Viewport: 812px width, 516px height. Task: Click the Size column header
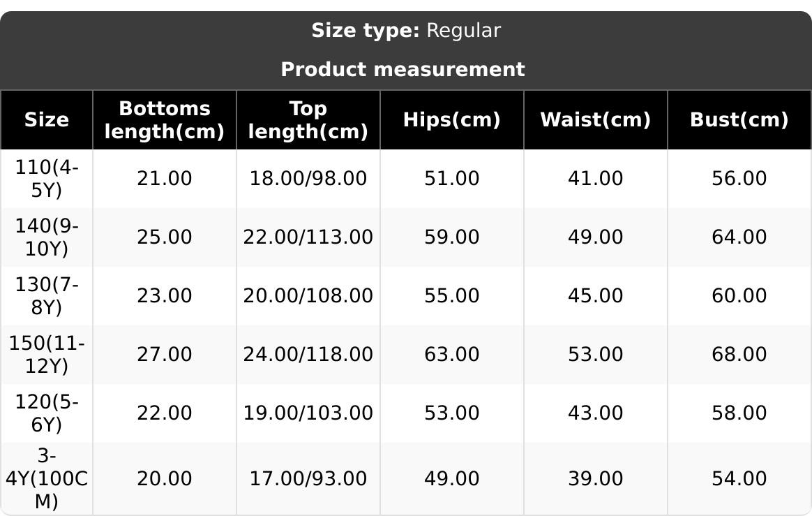click(x=47, y=119)
